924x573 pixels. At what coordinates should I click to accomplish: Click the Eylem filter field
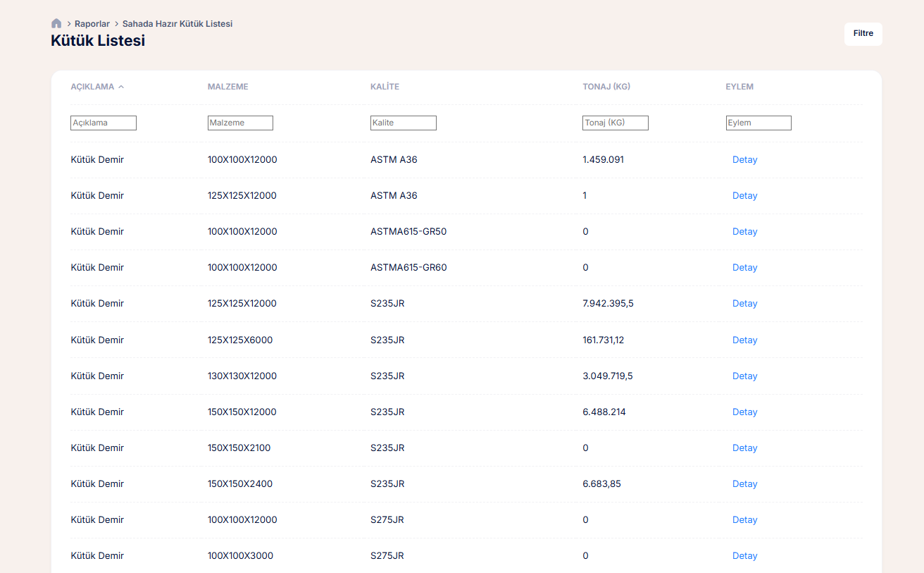tap(758, 123)
